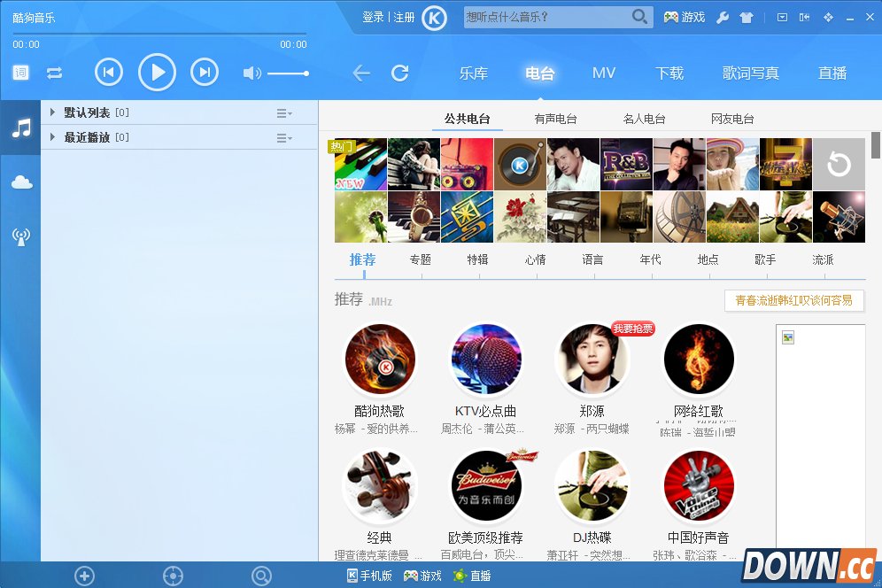Open the radio broadcast sidebar icon
Viewport: 882px width, 588px height.
[21, 236]
